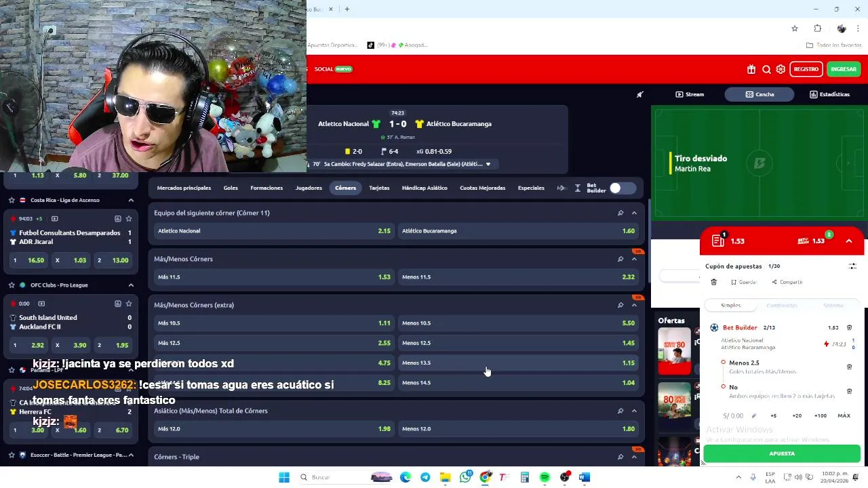Switch to the Estadísticas view

pyautogui.click(x=829, y=94)
